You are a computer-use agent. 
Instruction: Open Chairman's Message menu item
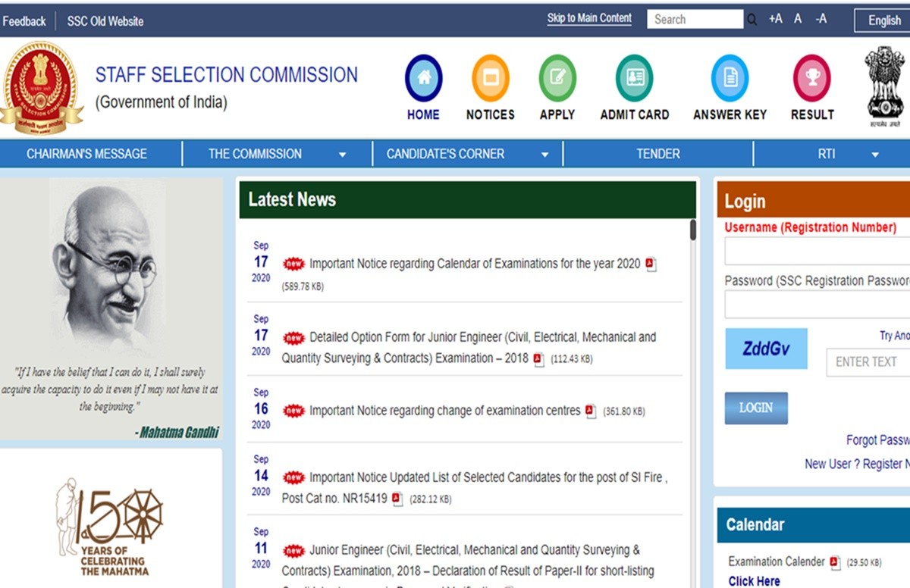(x=86, y=154)
